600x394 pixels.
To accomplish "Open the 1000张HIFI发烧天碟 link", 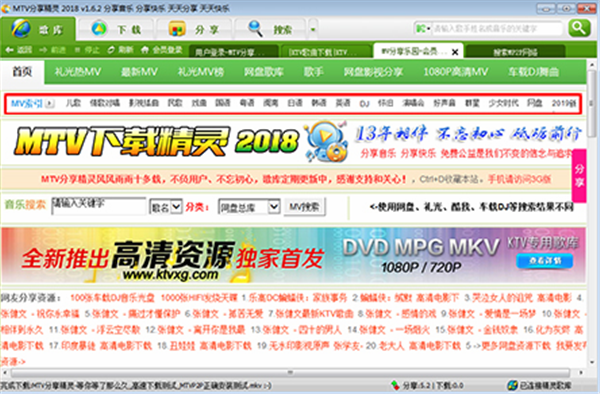I will tap(199, 298).
